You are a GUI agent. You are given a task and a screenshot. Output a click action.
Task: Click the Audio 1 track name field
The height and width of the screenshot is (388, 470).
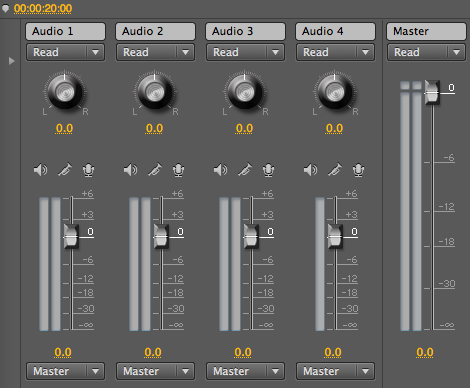pyautogui.click(x=65, y=31)
